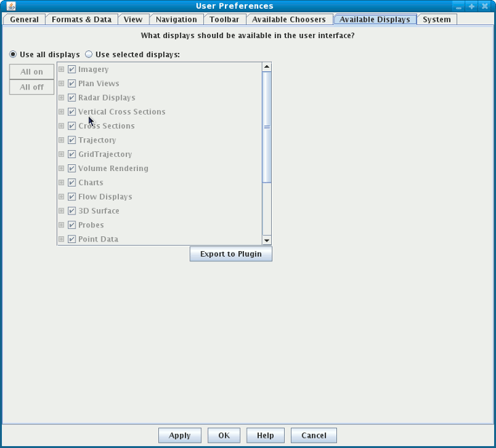Click the Cancel button
Viewport: 496px width, 448px height.
coord(313,436)
